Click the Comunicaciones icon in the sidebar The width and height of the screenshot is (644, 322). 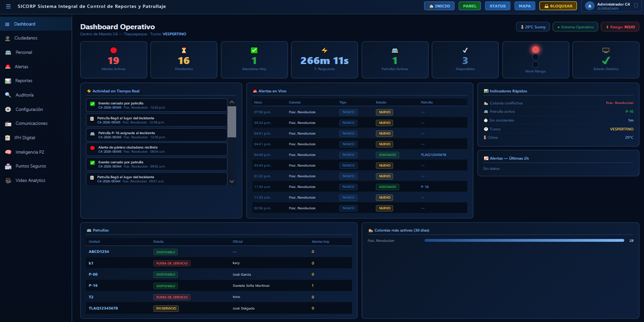coord(7,123)
